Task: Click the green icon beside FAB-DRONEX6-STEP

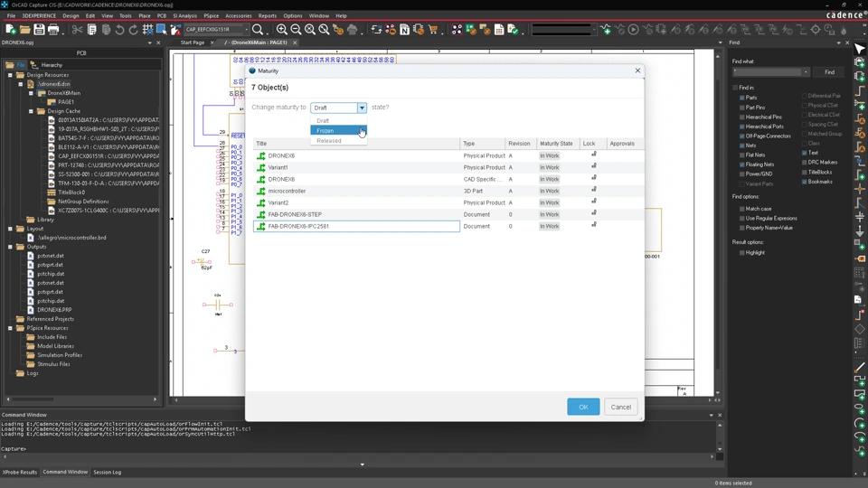Action: point(260,215)
